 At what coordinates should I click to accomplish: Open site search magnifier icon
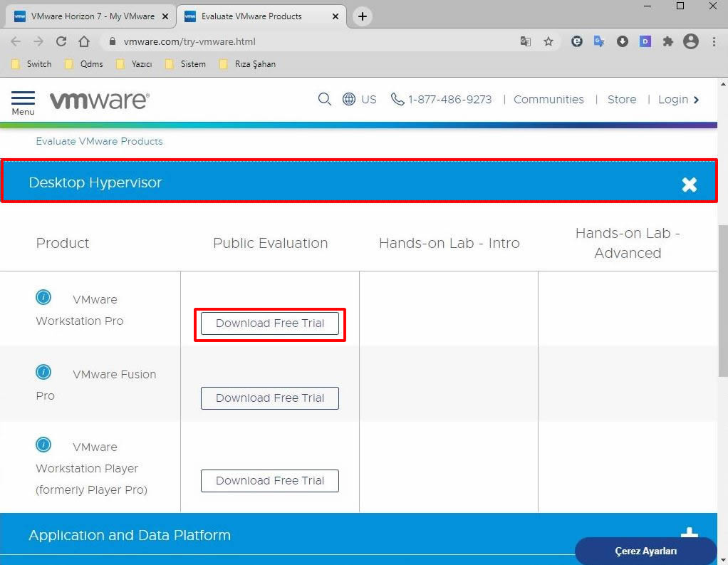[x=325, y=99]
